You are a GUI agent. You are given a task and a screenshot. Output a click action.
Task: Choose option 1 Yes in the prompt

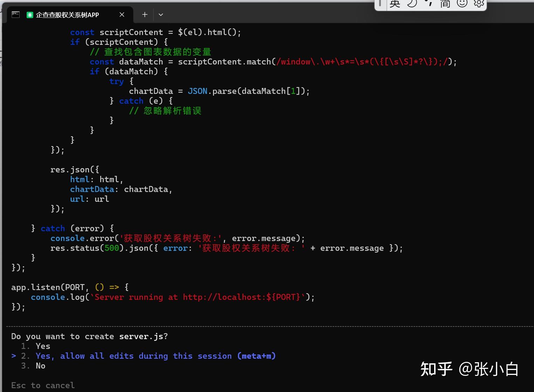42,346
